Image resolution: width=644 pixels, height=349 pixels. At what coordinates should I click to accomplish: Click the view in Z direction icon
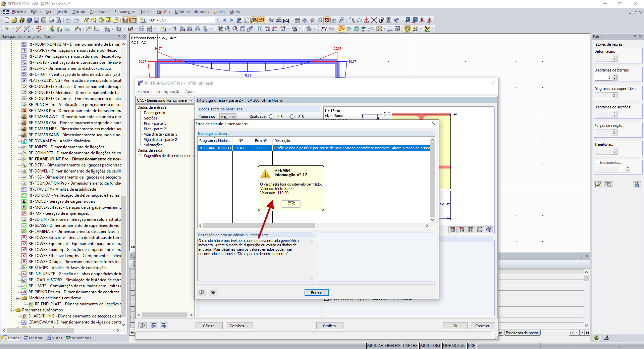pyautogui.click(x=275, y=29)
